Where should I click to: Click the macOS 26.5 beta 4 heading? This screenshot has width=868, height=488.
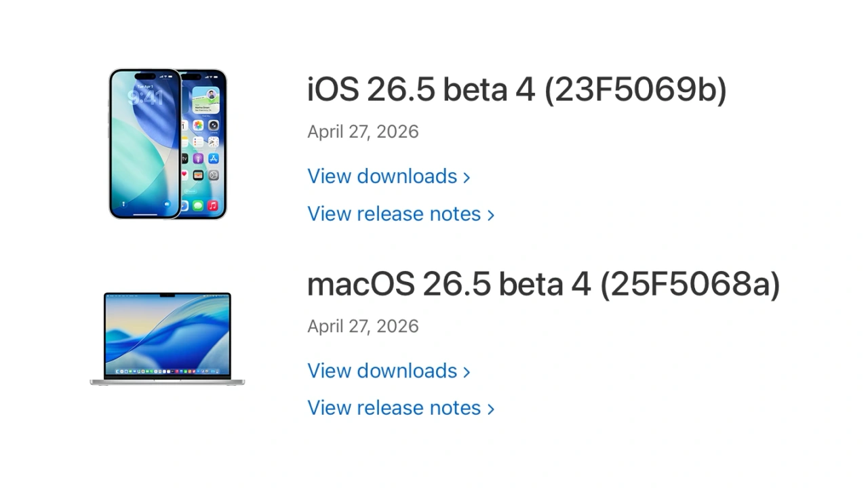tap(543, 285)
